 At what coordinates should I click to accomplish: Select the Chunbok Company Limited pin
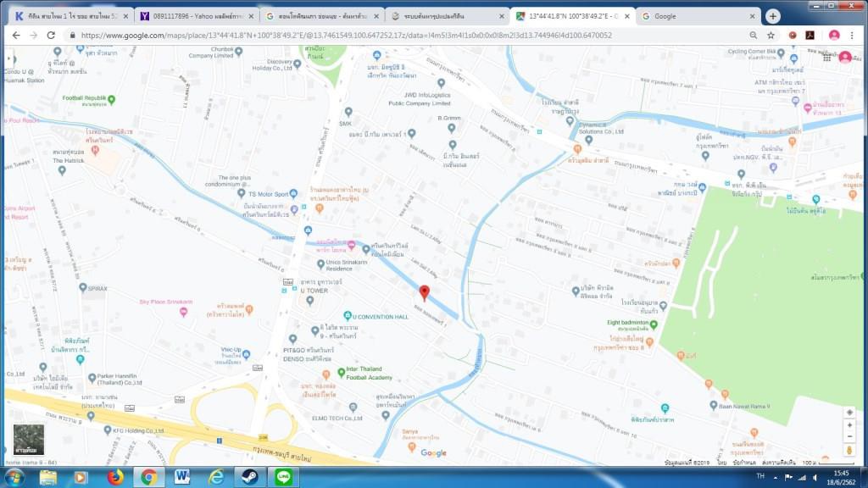(238, 52)
